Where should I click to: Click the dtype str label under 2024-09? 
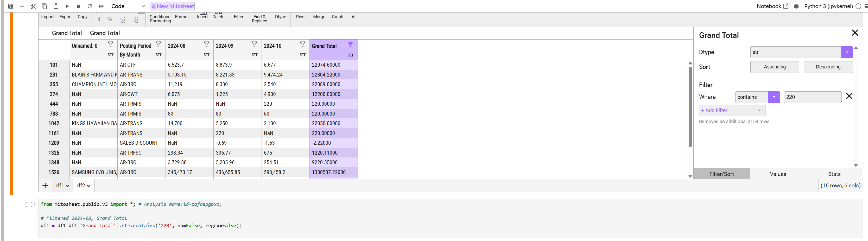click(x=254, y=55)
